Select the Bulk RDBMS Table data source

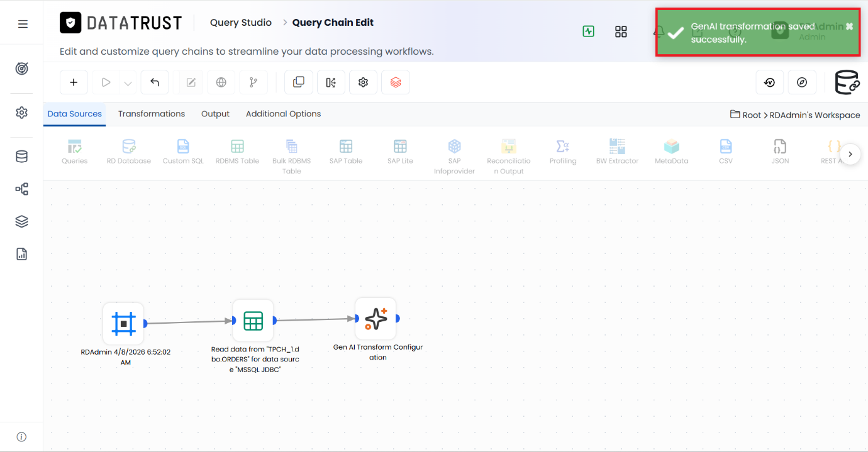292,157
